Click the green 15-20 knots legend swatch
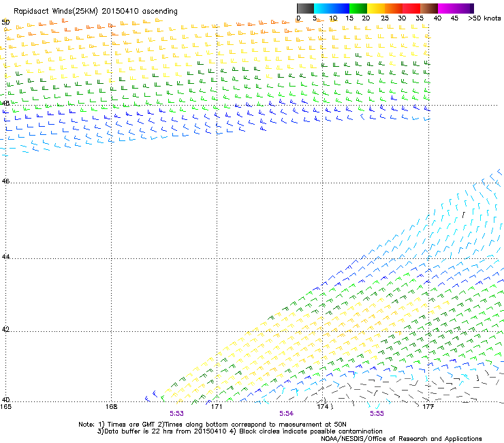Image resolution: width=504 pixels, height=443 pixels. [x=358, y=8]
